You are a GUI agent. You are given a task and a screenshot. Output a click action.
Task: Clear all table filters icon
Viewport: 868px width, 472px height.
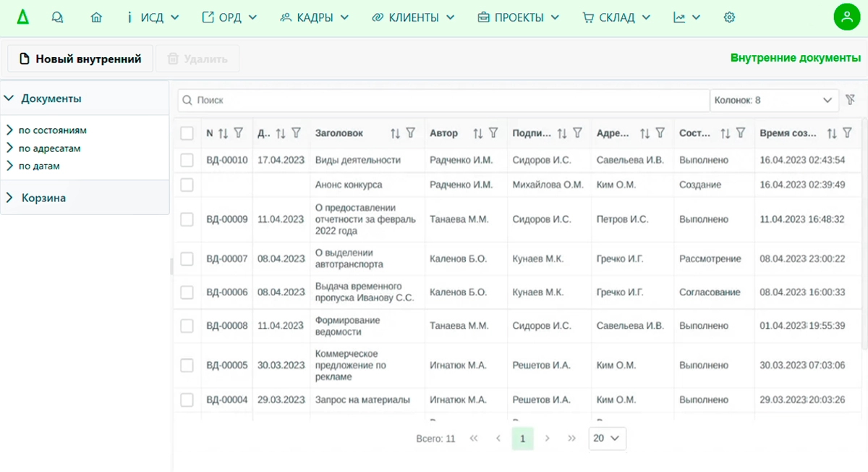[851, 101]
